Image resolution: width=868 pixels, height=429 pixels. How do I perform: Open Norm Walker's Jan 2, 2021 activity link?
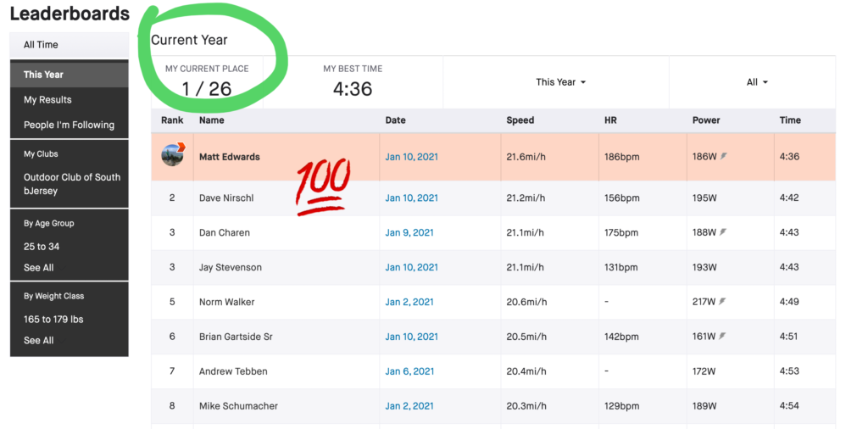pyautogui.click(x=409, y=302)
